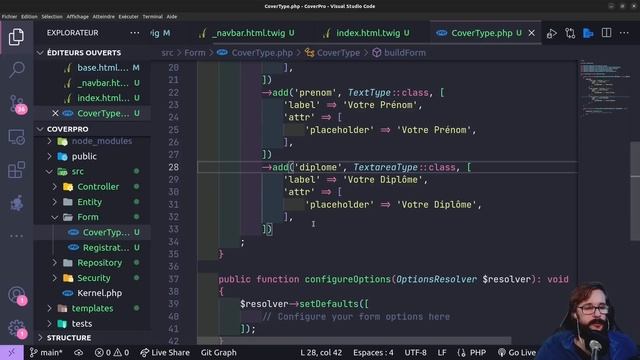Run the PHP file with play icon
The image size is (640, 360).
click(x=552, y=33)
